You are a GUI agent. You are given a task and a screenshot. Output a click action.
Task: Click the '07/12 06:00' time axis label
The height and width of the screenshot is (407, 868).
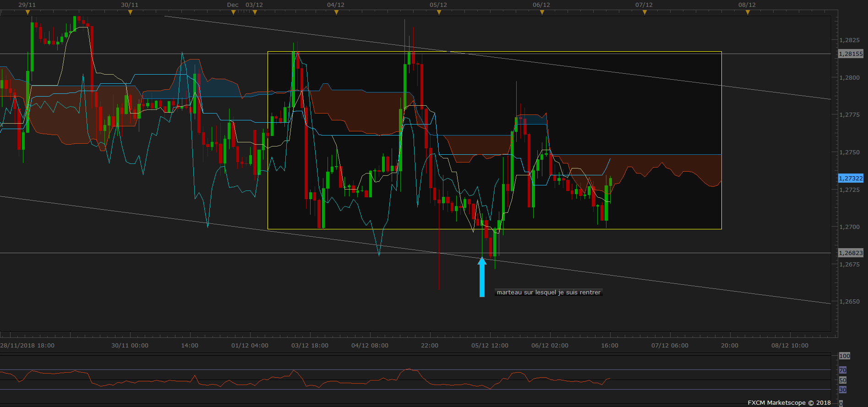(x=670, y=346)
